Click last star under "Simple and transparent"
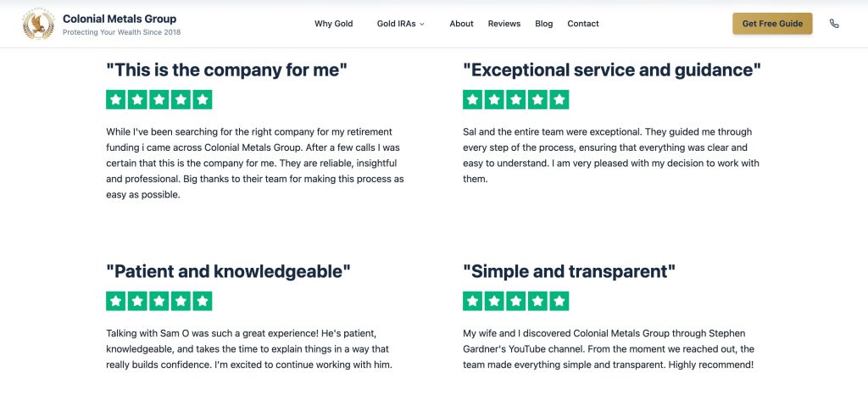 tap(559, 301)
